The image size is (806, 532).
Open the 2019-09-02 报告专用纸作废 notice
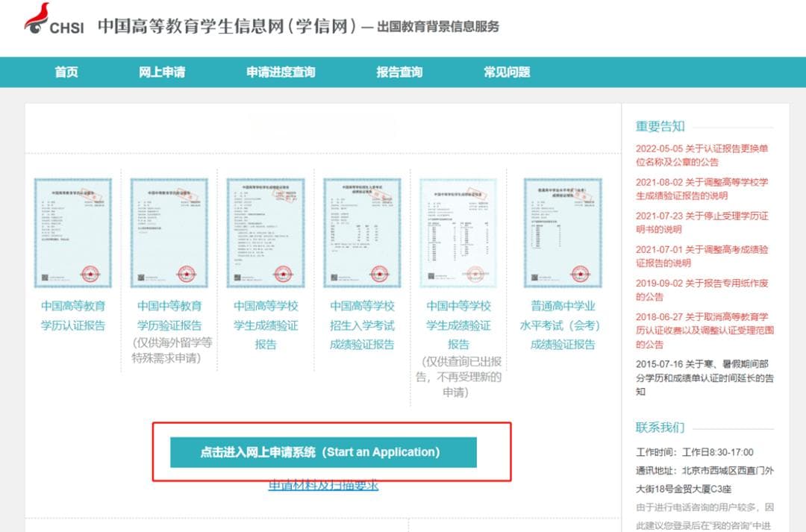(702, 290)
